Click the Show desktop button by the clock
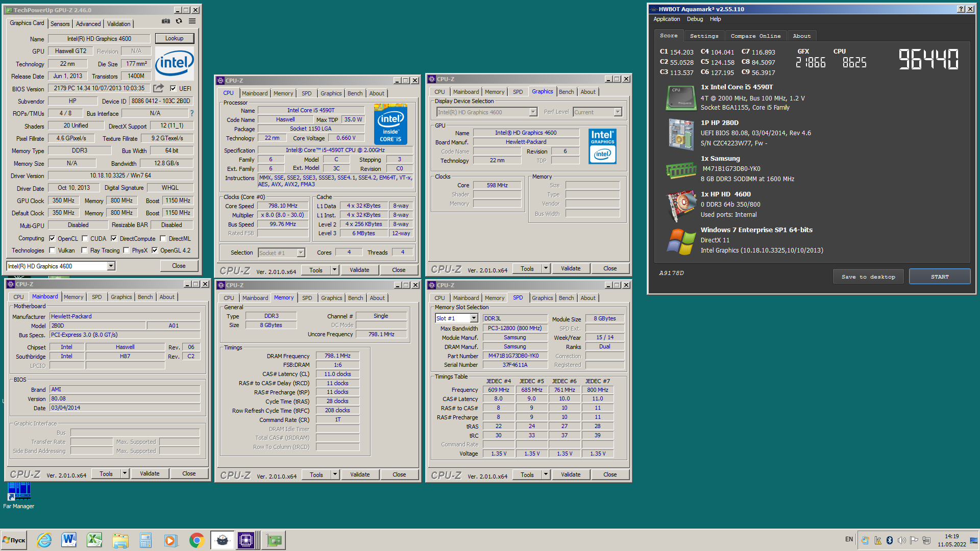980x551 pixels. 974,540
